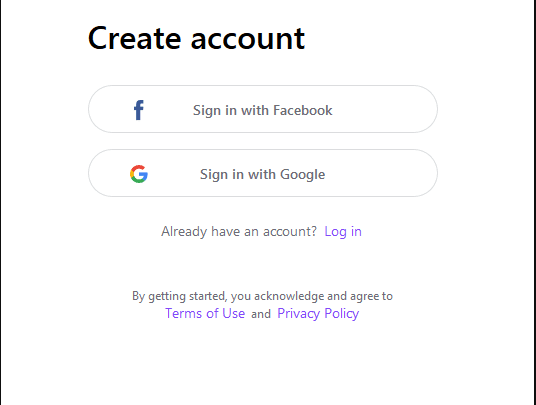Click the Facebook 'f' logo icon
536x405 pixels.
click(x=139, y=110)
